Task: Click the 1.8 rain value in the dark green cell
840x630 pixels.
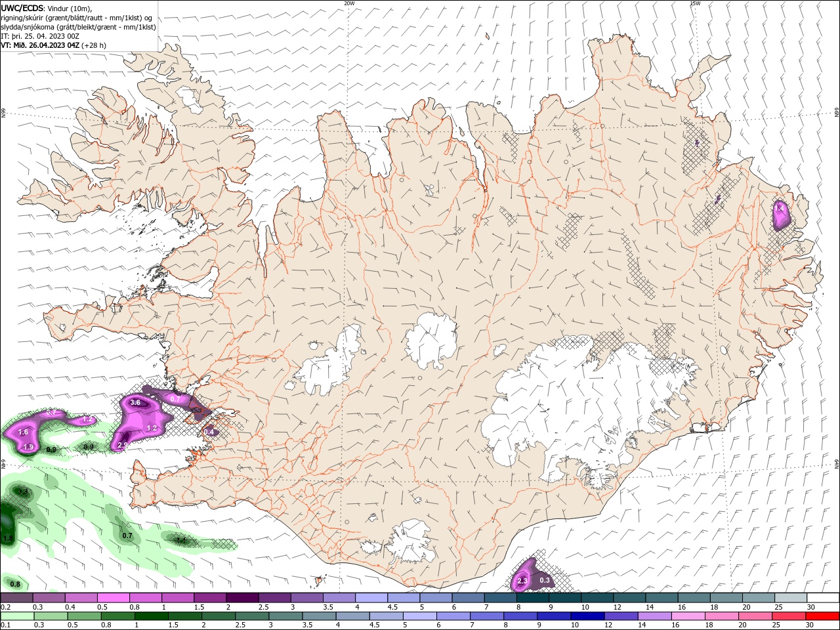Action: tap(8, 538)
